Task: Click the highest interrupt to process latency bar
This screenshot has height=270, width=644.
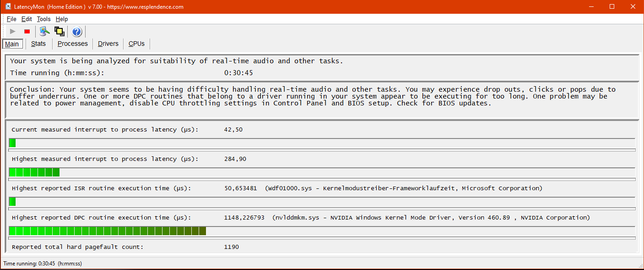Action: click(322, 172)
